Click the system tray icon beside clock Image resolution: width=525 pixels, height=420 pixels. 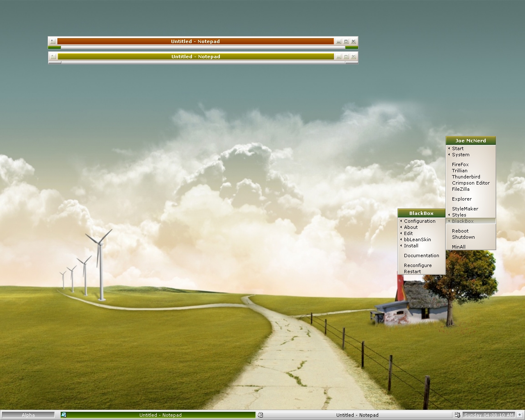point(458,415)
